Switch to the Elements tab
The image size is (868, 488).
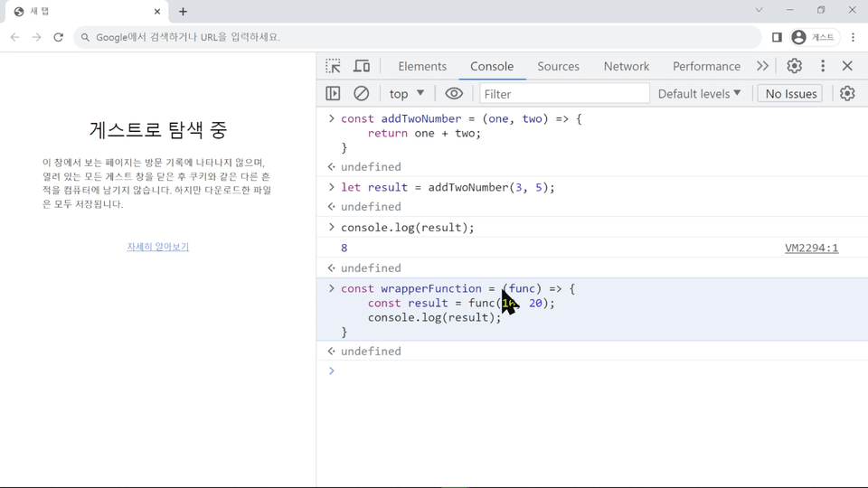click(x=422, y=66)
